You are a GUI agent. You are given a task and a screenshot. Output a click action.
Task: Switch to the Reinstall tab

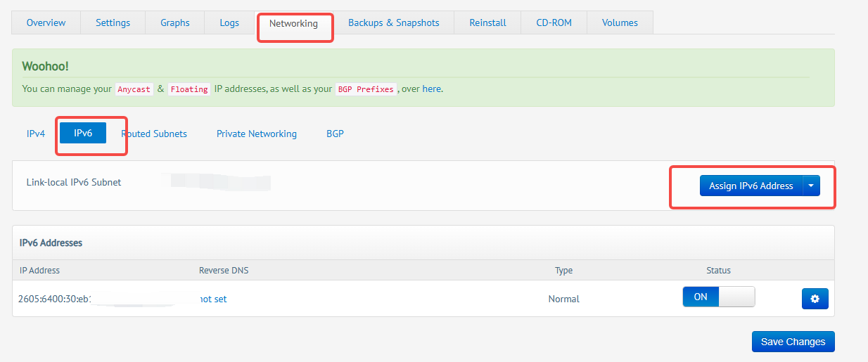(487, 22)
